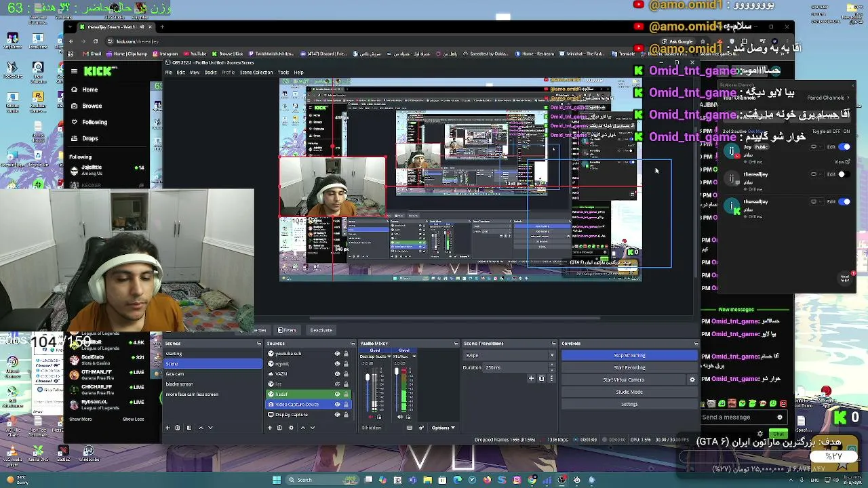Expand Mic/Aux channel menu arrow

tap(414, 357)
